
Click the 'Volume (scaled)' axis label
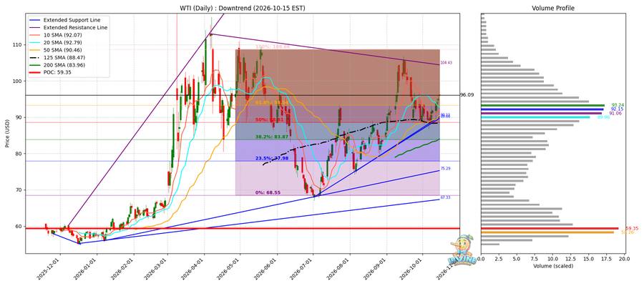553,265
